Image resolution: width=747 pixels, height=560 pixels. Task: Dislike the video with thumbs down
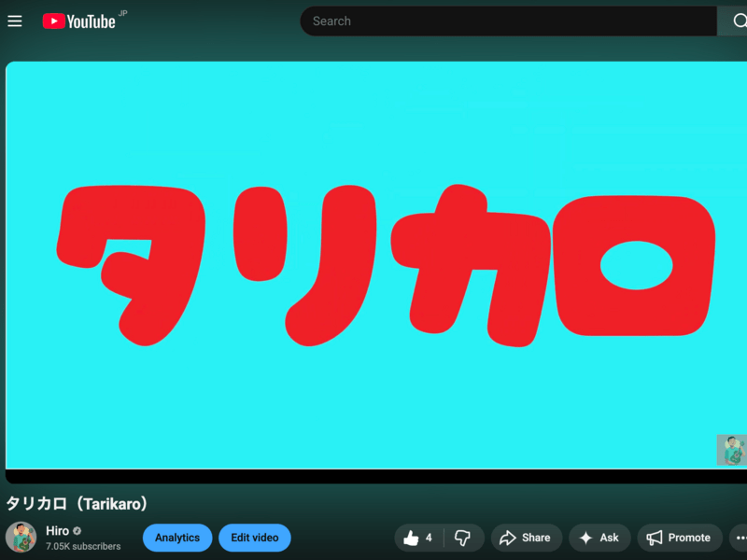point(463,538)
